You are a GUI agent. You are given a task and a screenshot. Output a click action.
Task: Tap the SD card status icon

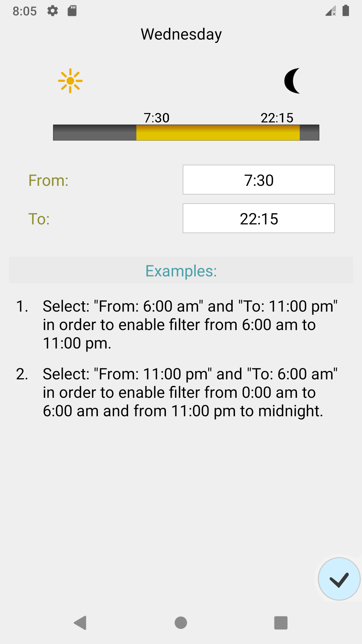click(x=72, y=11)
